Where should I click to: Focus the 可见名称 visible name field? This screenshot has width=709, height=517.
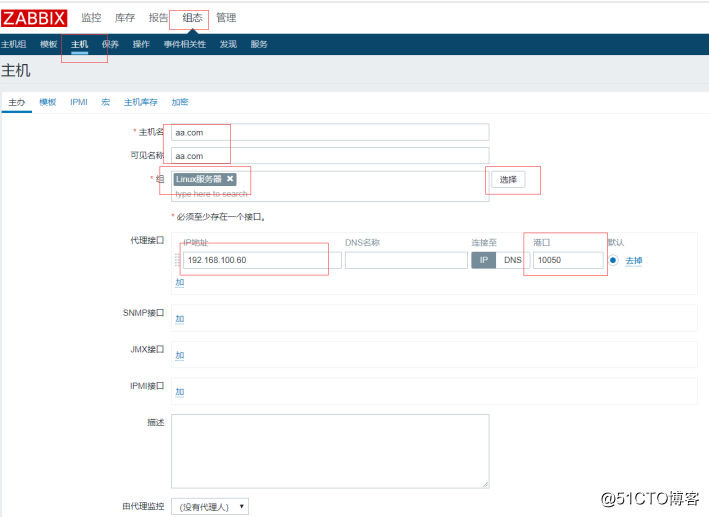330,156
